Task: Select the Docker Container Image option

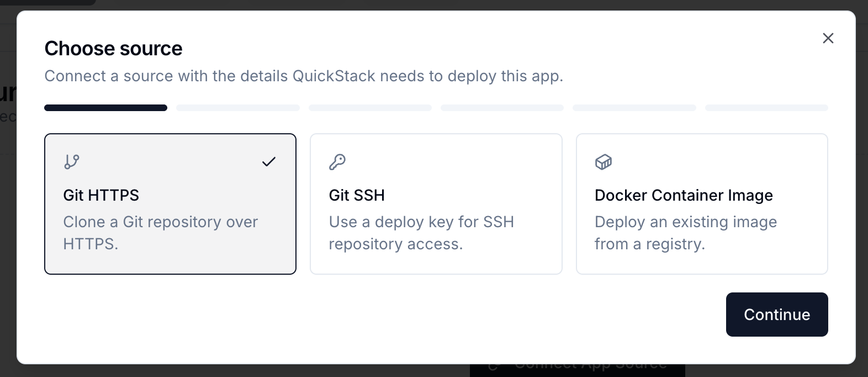Action: point(702,204)
